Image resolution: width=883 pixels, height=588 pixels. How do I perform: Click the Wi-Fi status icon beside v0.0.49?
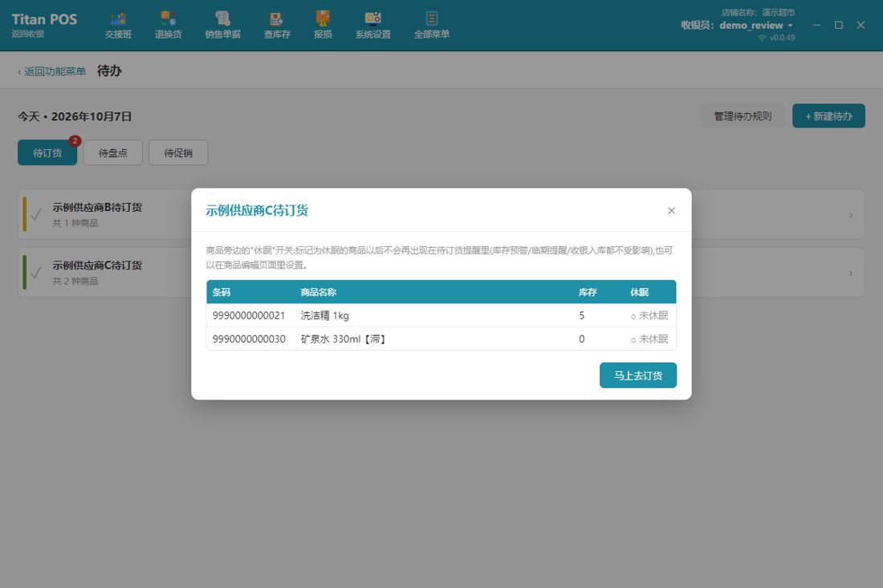[x=761, y=38]
